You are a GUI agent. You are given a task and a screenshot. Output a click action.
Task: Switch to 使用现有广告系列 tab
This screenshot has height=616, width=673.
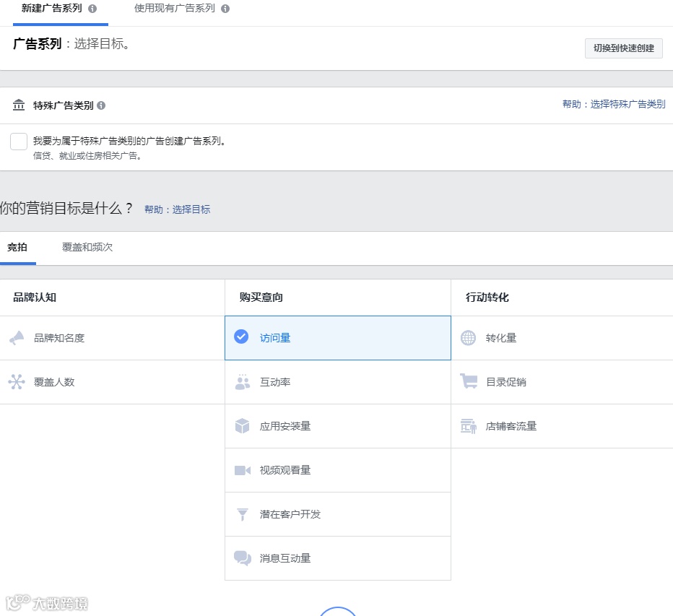[x=175, y=8]
